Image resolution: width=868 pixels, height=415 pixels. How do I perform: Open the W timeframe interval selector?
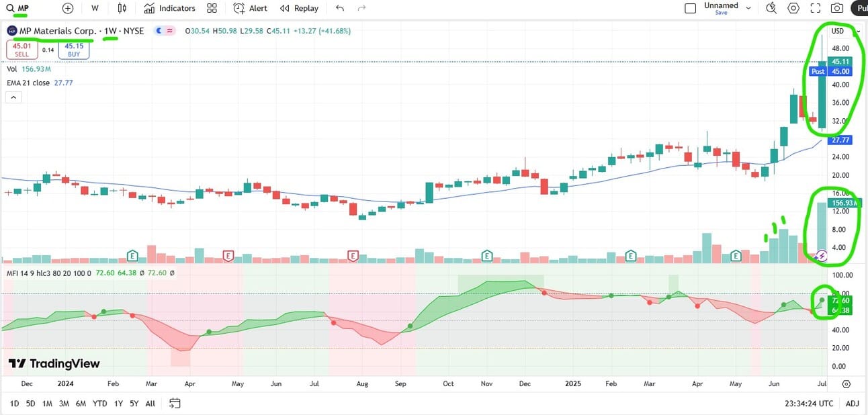(x=95, y=8)
